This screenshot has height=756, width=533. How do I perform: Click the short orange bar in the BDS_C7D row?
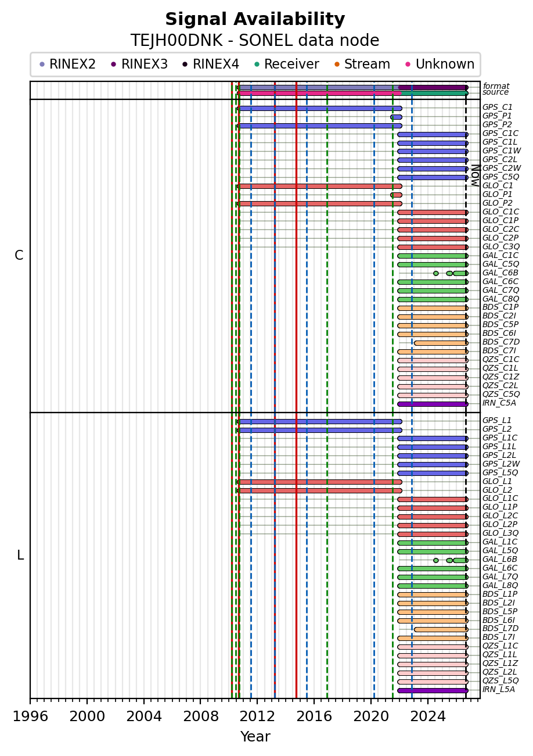(441, 343)
